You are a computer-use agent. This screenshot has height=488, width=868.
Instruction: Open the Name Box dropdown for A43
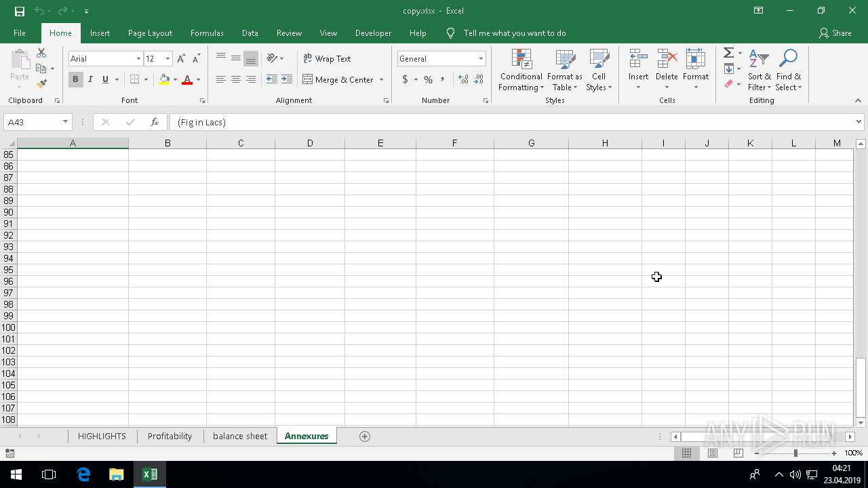65,122
